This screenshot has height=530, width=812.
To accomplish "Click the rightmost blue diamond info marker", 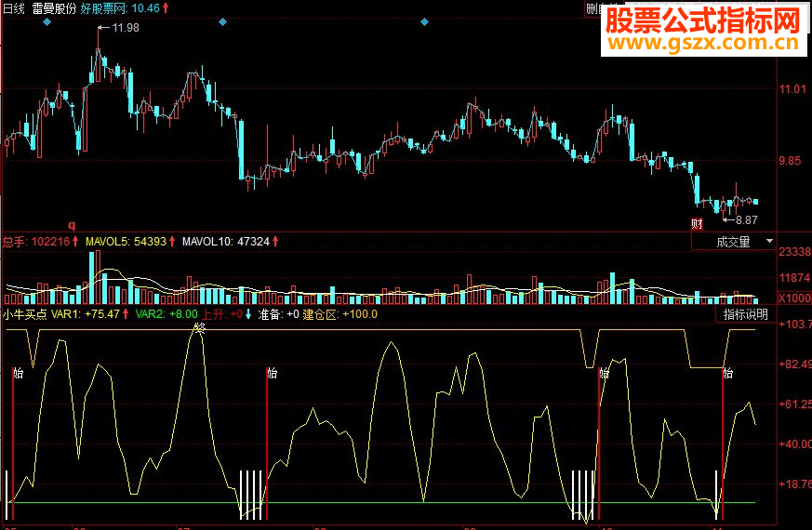I will coord(425,21).
